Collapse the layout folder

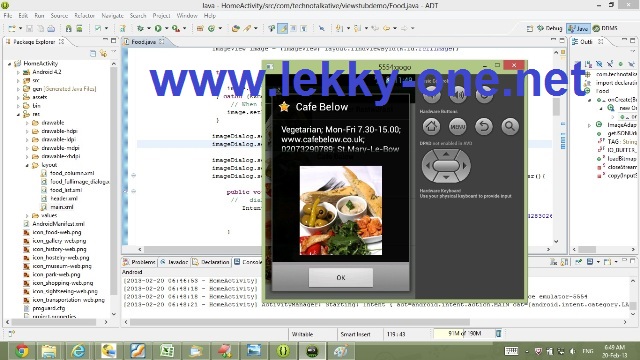pos(27,165)
